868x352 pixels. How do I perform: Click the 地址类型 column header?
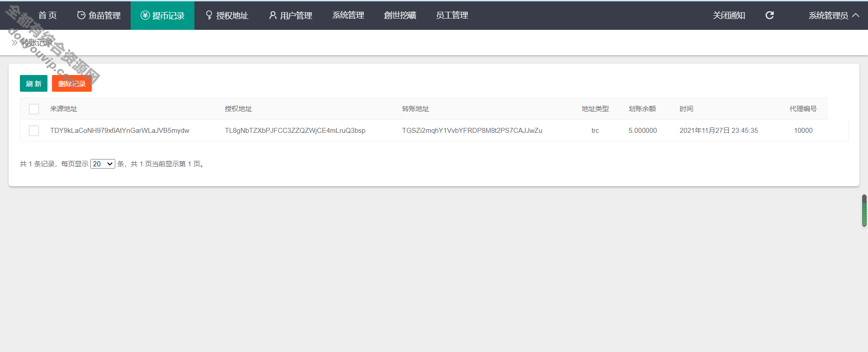(595, 109)
